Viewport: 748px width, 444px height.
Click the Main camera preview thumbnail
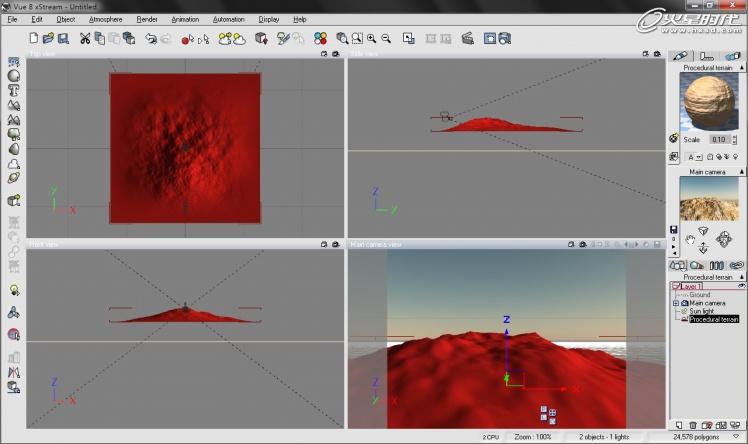tap(709, 198)
